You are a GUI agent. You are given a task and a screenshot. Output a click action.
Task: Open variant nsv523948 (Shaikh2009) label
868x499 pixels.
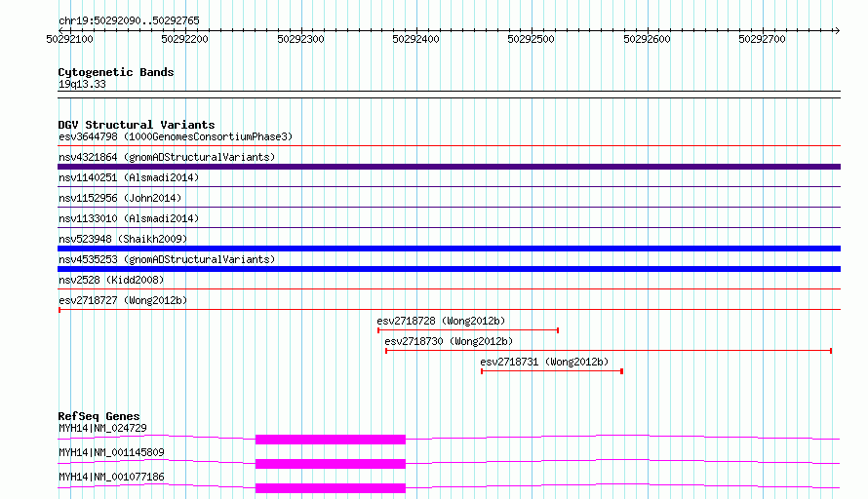click(123, 239)
